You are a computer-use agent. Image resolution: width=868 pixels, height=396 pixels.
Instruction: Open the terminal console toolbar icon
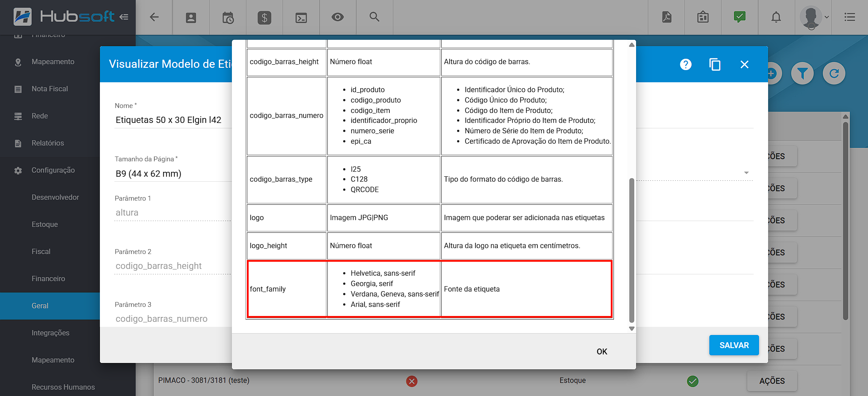[301, 18]
